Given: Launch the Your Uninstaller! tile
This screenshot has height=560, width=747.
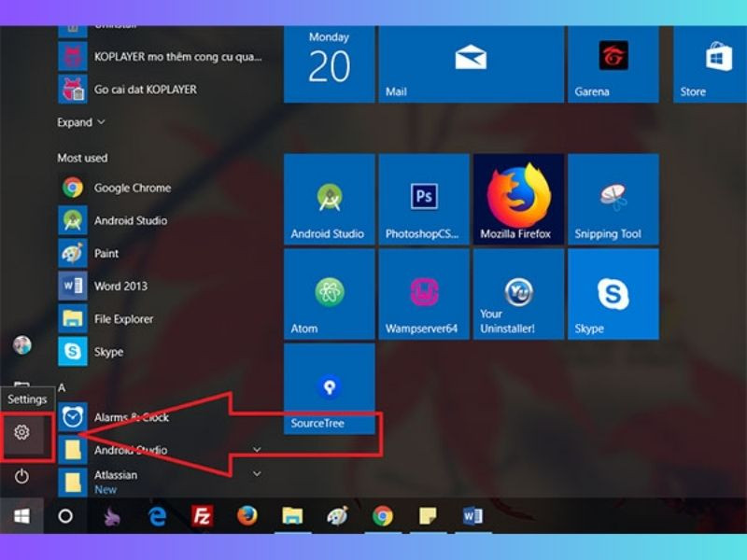Looking at the screenshot, I should pyautogui.click(x=518, y=294).
